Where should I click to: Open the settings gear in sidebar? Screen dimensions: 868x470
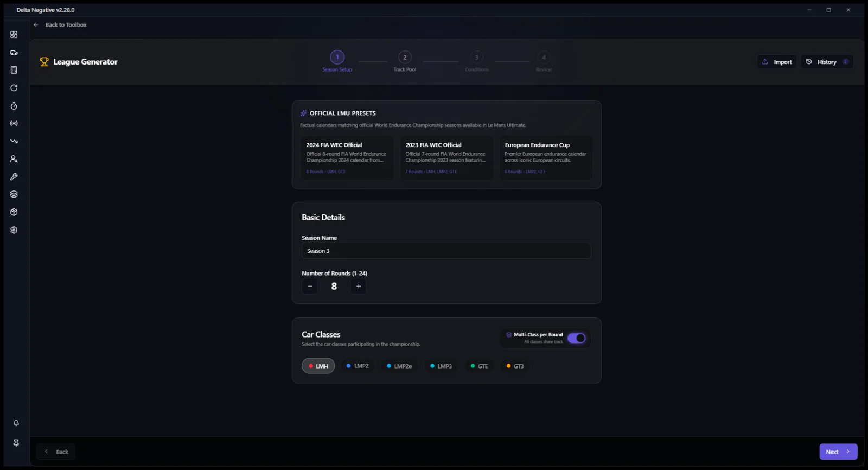(x=14, y=230)
